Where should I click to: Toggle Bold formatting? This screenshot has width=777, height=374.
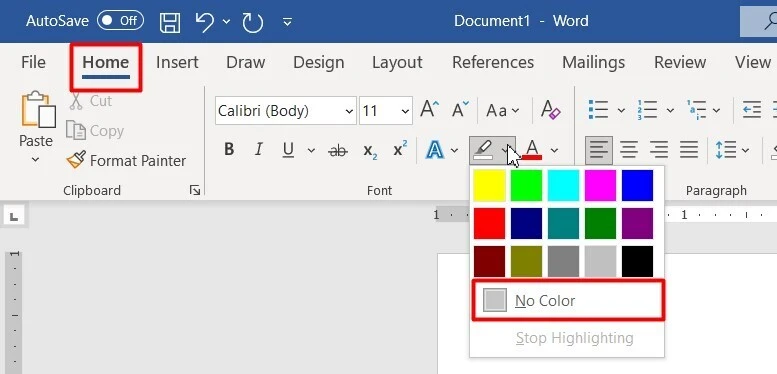coord(228,150)
